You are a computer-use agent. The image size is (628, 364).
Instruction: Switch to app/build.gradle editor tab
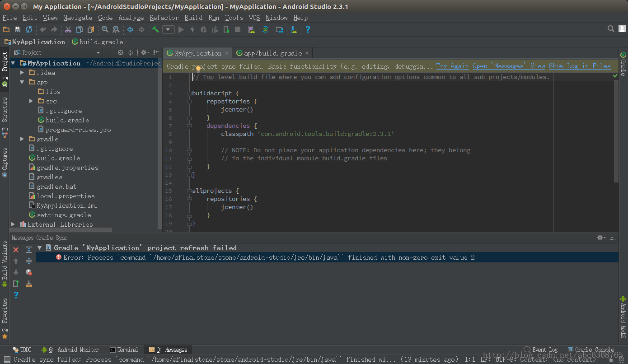click(x=272, y=53)
